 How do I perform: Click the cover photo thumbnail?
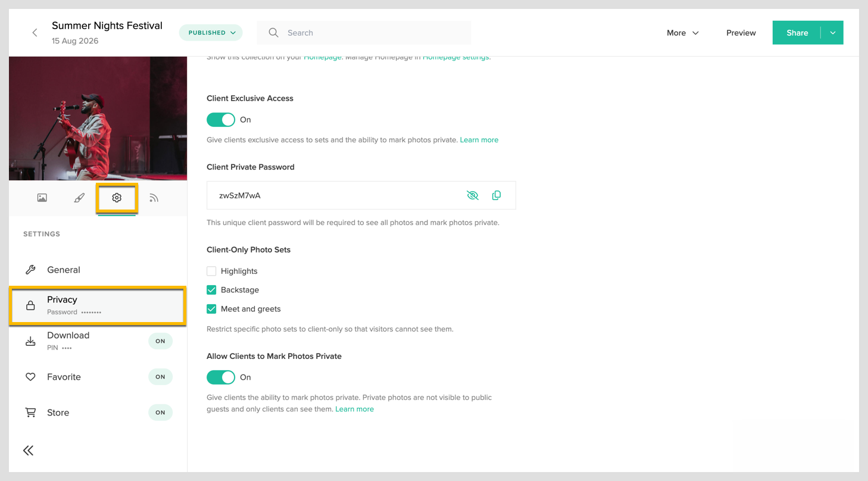(98, 118)
